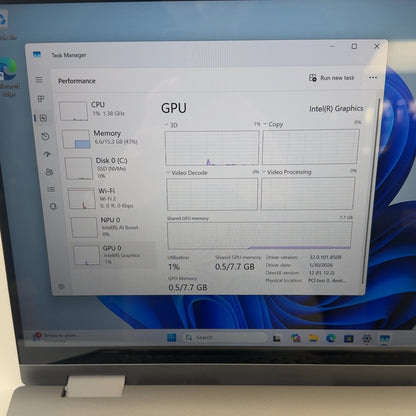Select the Performance page icon in sidebar

(43, 118)
